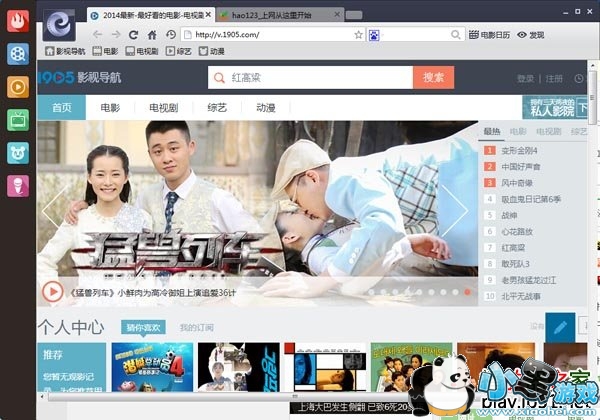Select the 我的订阅 tab
The height and width of the screenshot is (420, 600).
pos(197,328)
